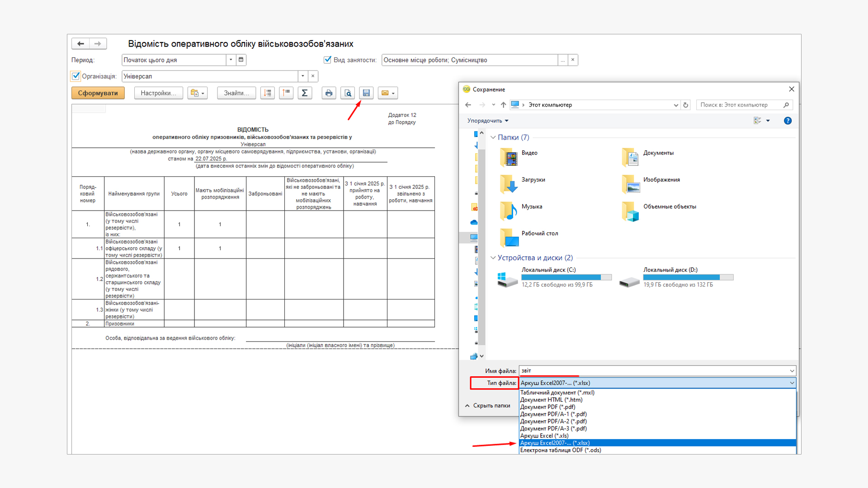Toggle the Вид занятости checkbox
The width and height of the screenshot is (868, 488).
(x=328, y=60)
